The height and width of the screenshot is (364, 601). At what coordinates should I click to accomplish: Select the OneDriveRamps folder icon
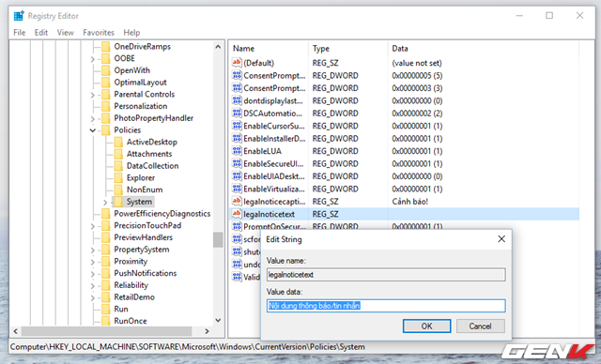pyautogui.click(x=106, y=47)
